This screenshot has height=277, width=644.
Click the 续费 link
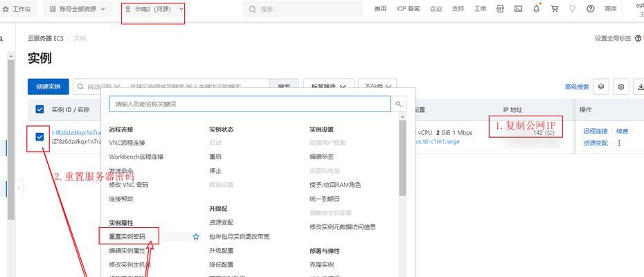click(623, 131)
